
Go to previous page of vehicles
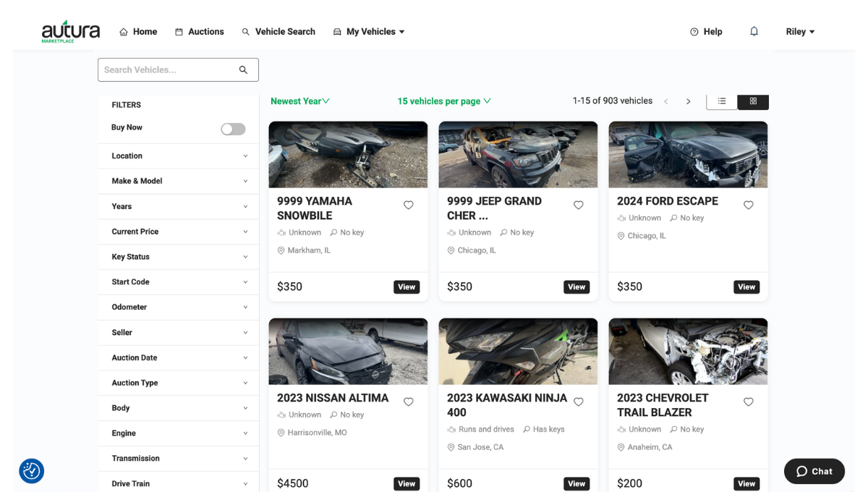[666, 102]
